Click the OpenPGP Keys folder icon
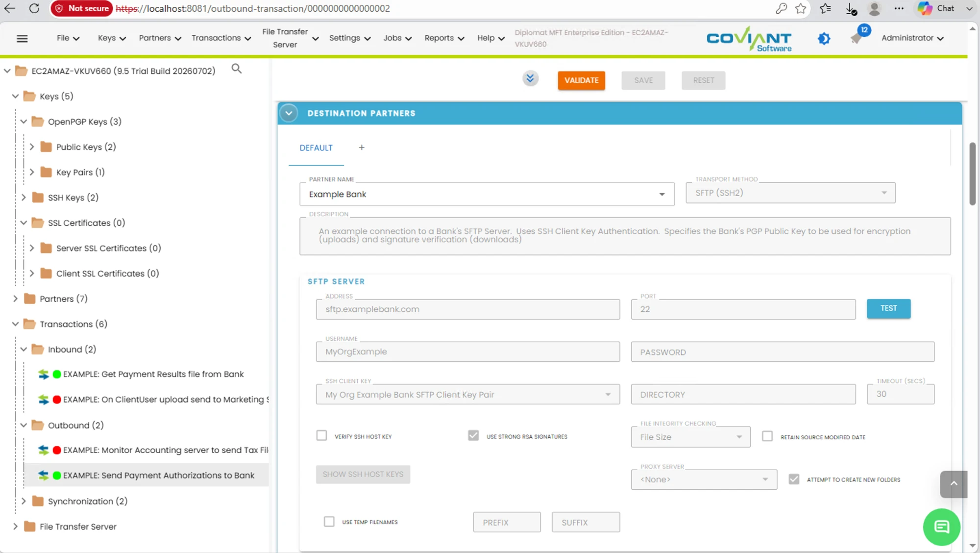This screenshot has width=980, height=553. point(38,122)
